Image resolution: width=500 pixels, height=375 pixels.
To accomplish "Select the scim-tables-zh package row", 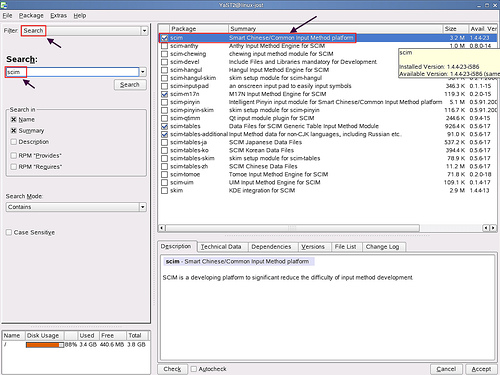I will point(328,166).
